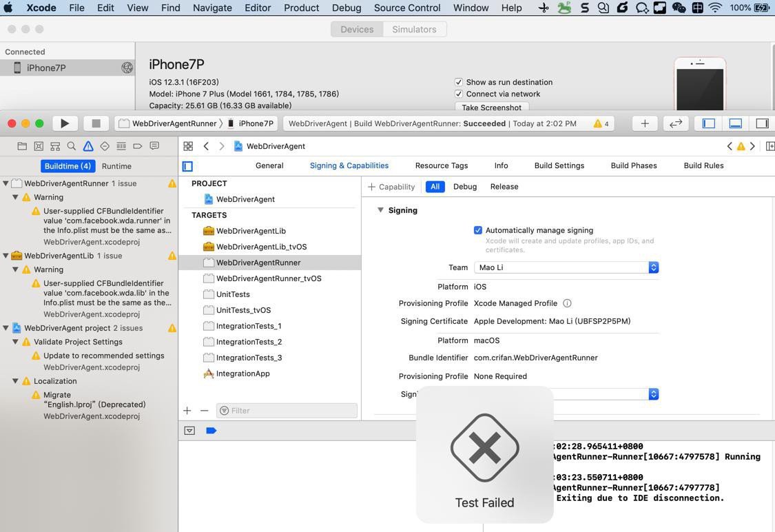Open the Build Settings tab

pyautogui.click(x=559, y=165)
